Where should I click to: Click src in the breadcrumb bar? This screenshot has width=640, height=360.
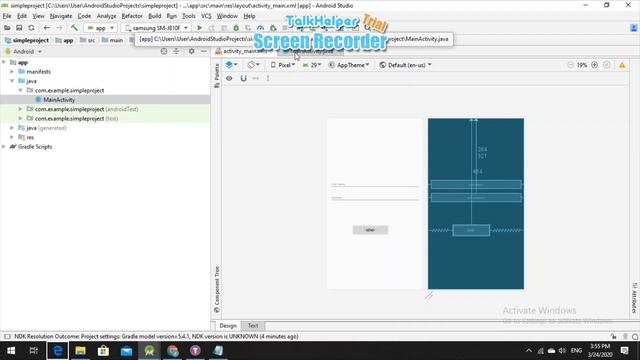88,40
